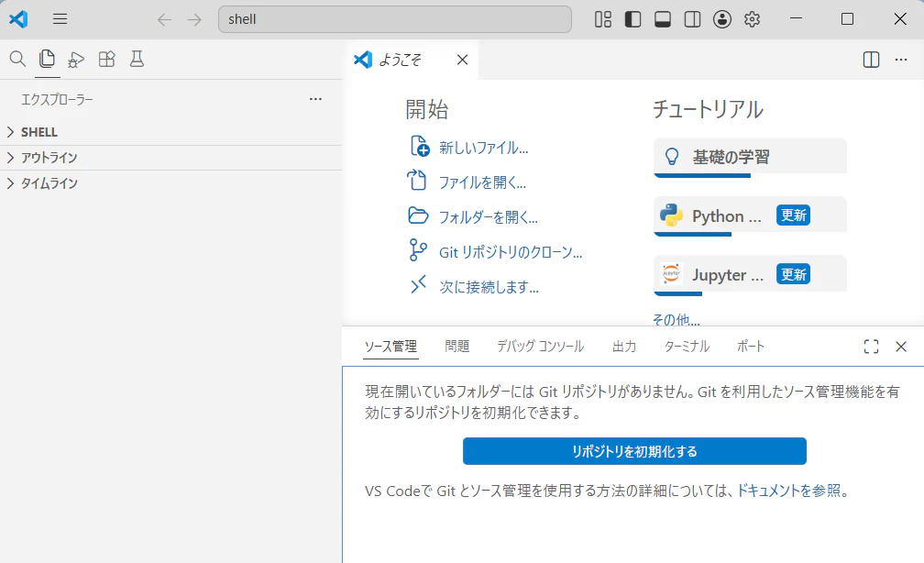Open the Customize Layout icon

point(603,19)
